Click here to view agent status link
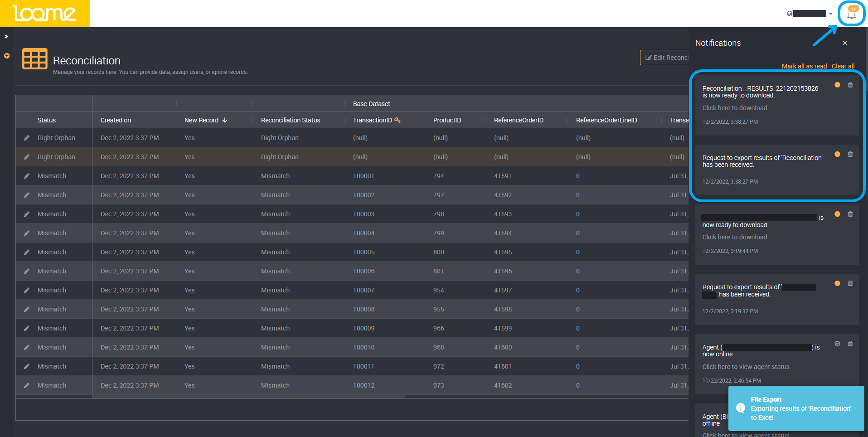868x437 pixels. pos(746,367)
